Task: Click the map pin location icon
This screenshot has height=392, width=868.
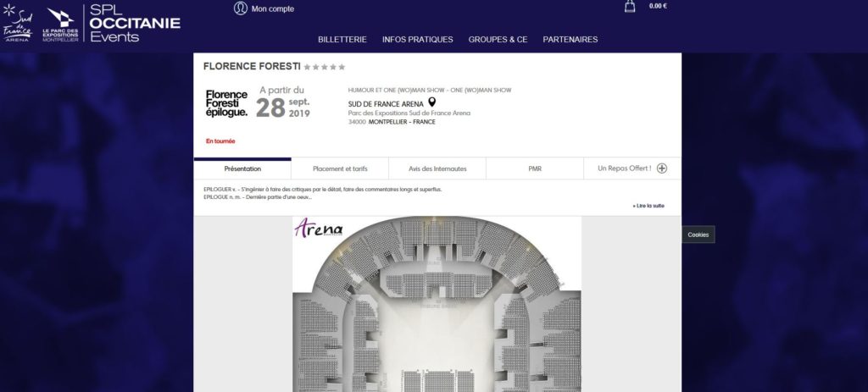Action: (x=431, y=102)
